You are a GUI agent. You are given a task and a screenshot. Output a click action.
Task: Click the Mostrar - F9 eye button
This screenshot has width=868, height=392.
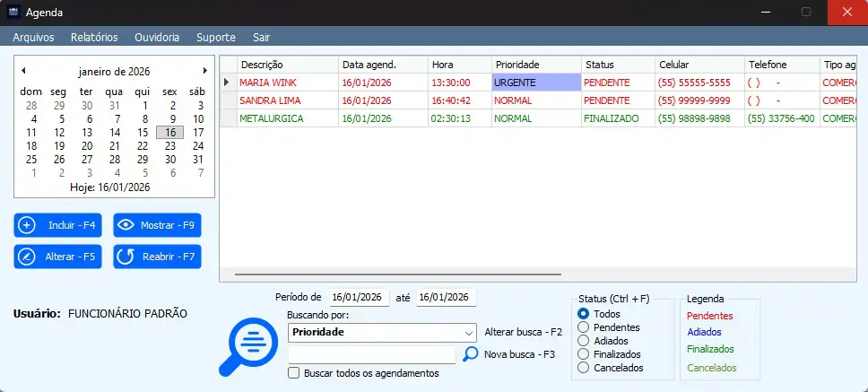click(x=157, y=225)
